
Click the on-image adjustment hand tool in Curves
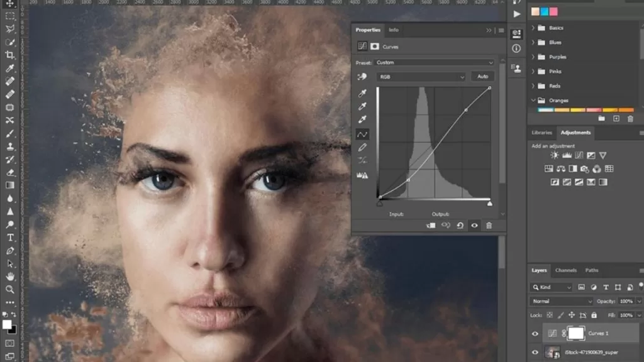pyautogui.click(x=362, y=77)
